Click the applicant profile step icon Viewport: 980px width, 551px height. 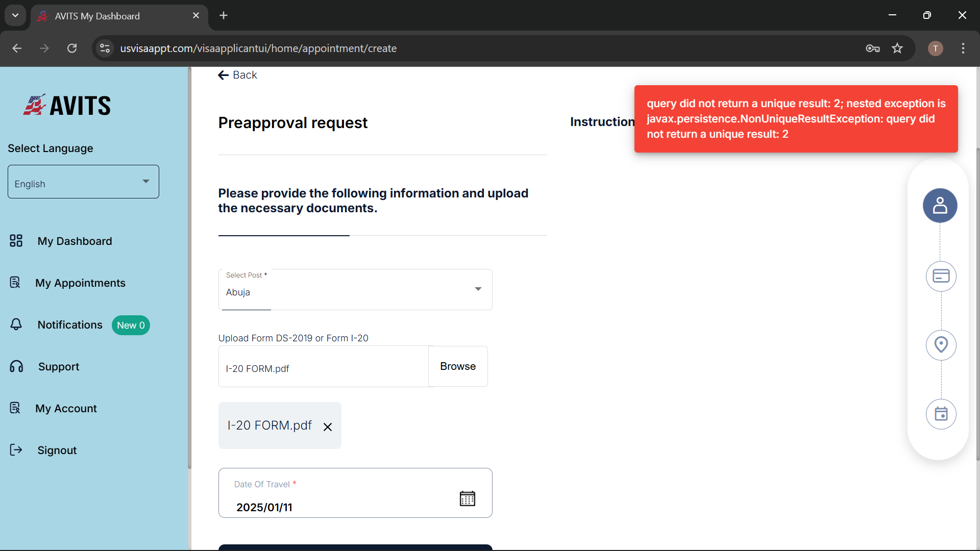tap(940, 206)
